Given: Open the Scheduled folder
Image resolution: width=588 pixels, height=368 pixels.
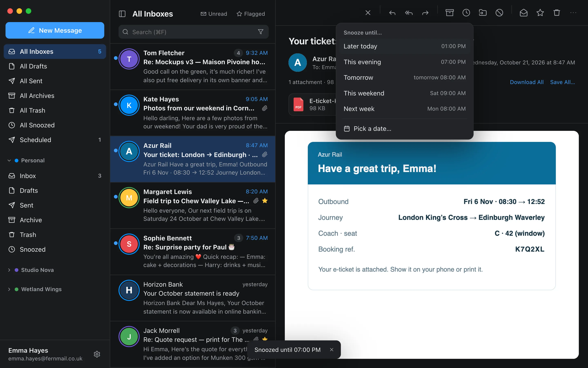Looking at the screenshot, I should (x=55, y=140).
